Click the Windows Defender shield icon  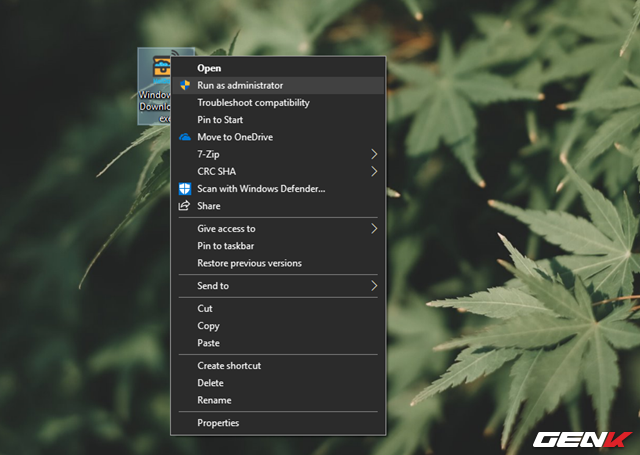(185, 189)
